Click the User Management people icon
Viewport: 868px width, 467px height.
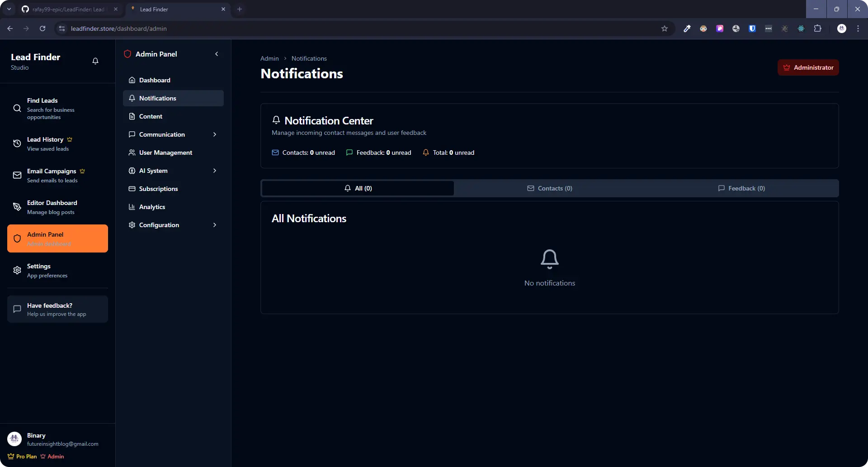tap(132, 152)
